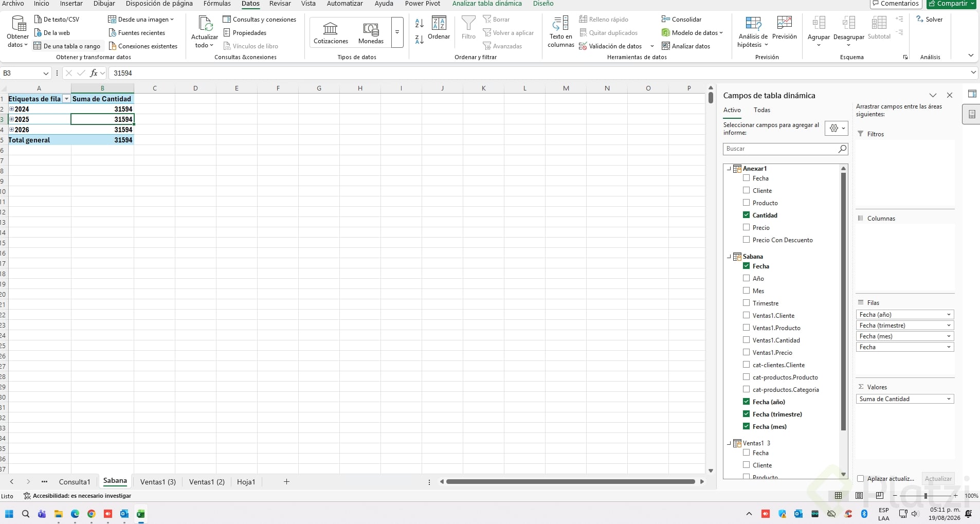This screenshot has height=524, width=980.
Task: Check the Trimestre field
Action: coord(746,303)
